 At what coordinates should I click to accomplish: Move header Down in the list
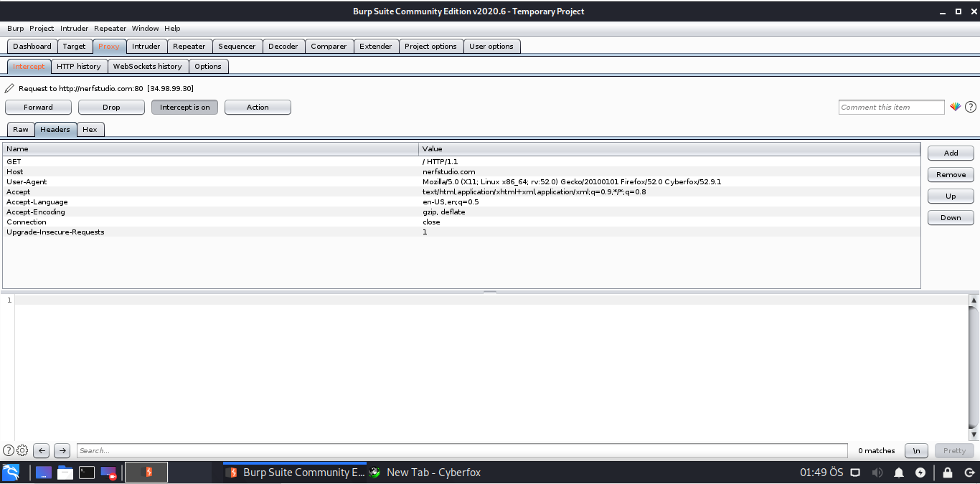[x=951, y=217]
